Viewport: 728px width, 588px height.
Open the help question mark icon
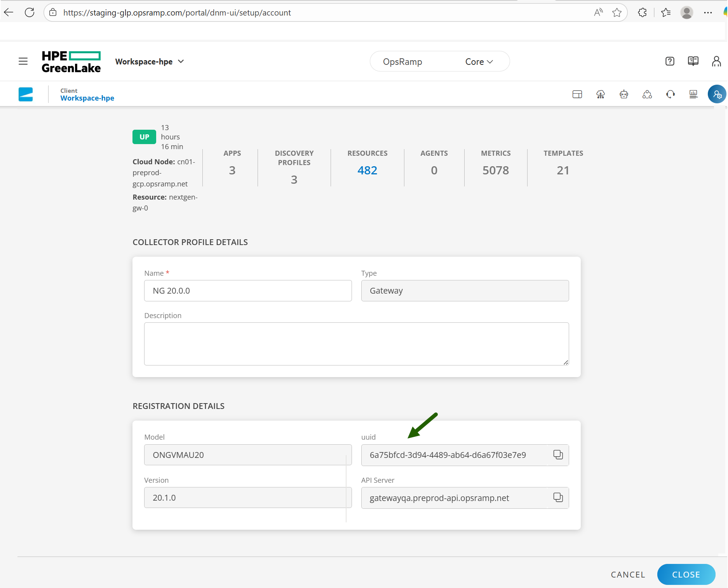point(670,61)
